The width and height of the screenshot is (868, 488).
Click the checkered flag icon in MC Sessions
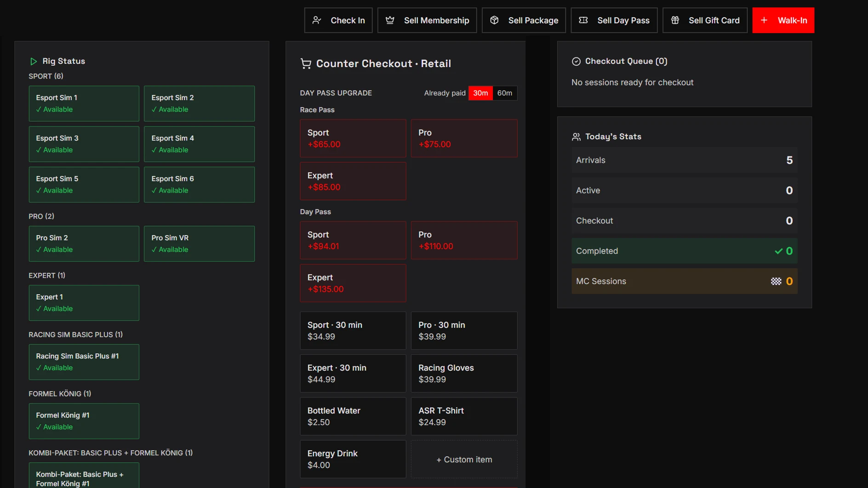point(776,281)
